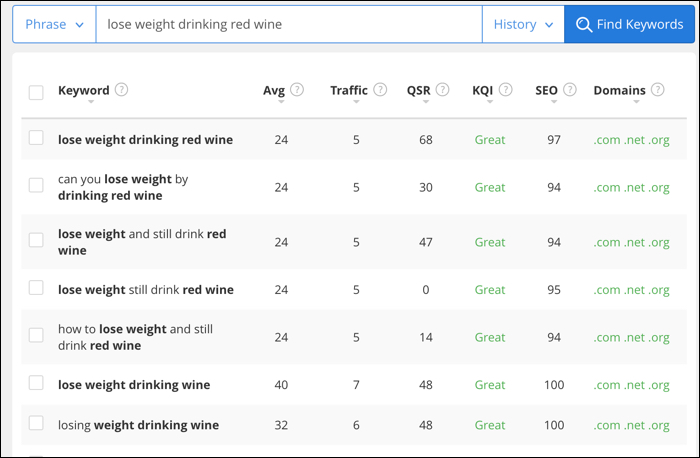Image resolution: width=700 pixels, height=458 pixels.
Task: Click the magnifier icon in Find Keywords
Action: point(583,24)
